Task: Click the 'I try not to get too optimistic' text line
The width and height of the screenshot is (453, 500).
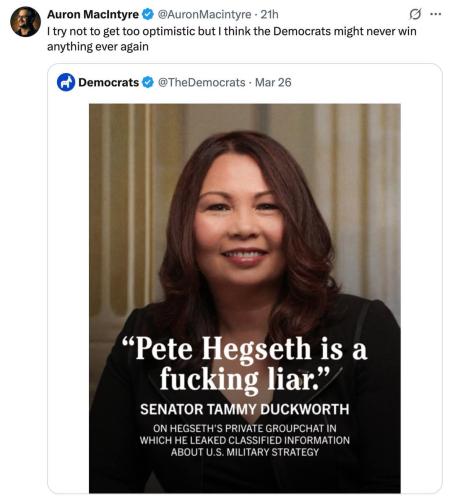Action: point(232,31)
